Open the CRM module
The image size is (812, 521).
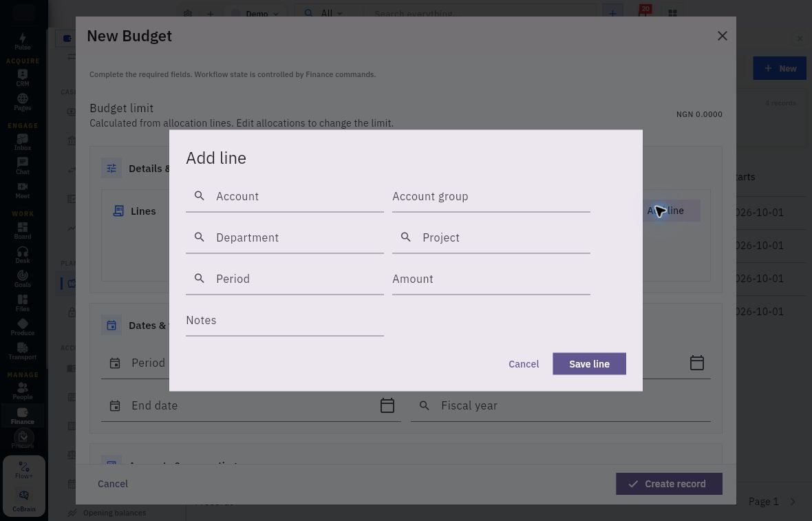point(22,78)
